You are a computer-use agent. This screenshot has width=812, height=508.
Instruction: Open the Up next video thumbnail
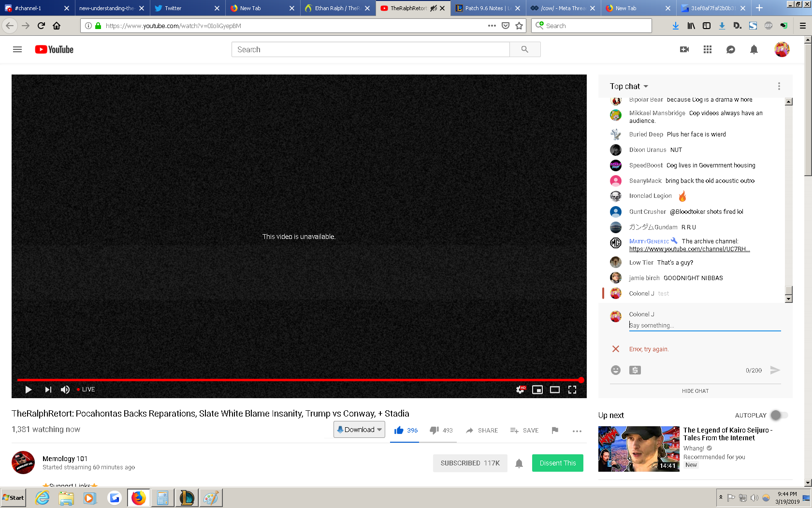tap(639, 449)
